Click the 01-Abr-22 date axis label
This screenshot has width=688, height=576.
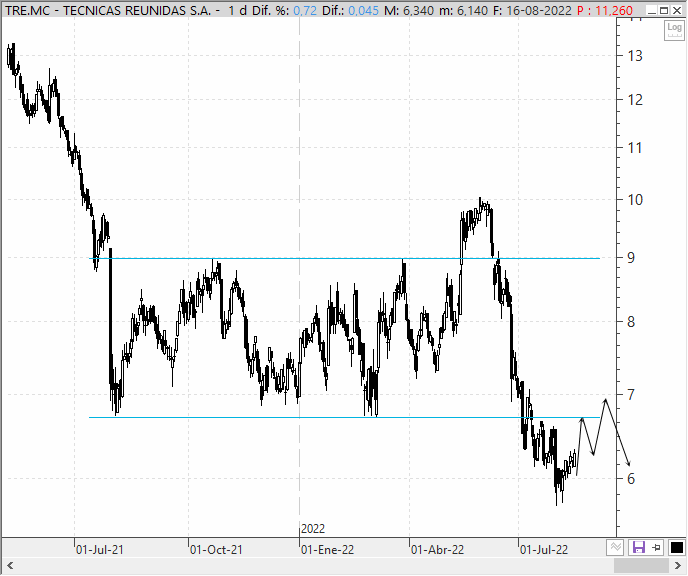(437, 550)
